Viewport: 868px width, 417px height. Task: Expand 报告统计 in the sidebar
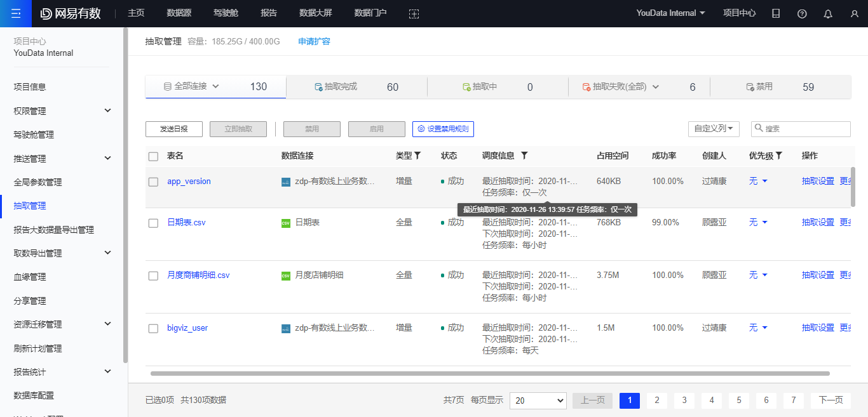tap(107, 371)
